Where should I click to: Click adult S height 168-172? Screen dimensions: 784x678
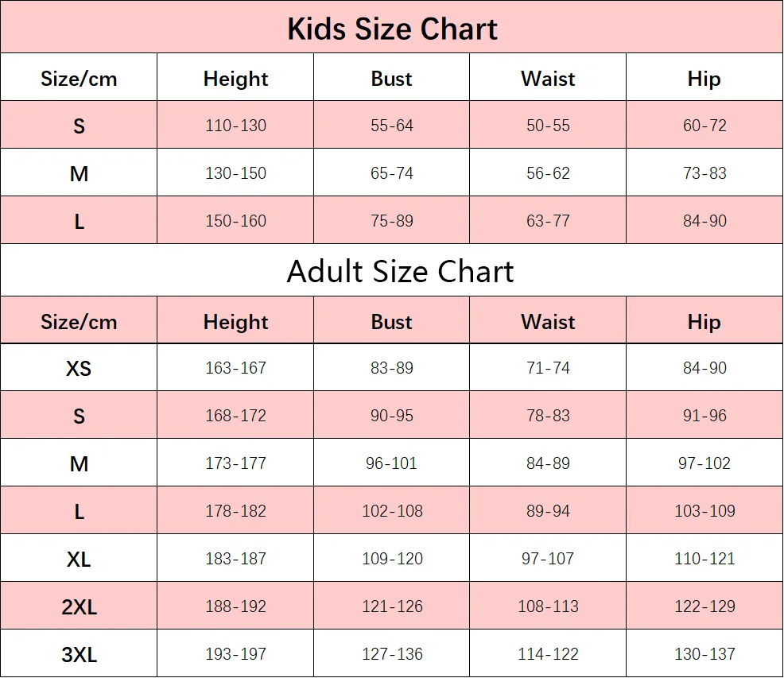tap(235, 416)
